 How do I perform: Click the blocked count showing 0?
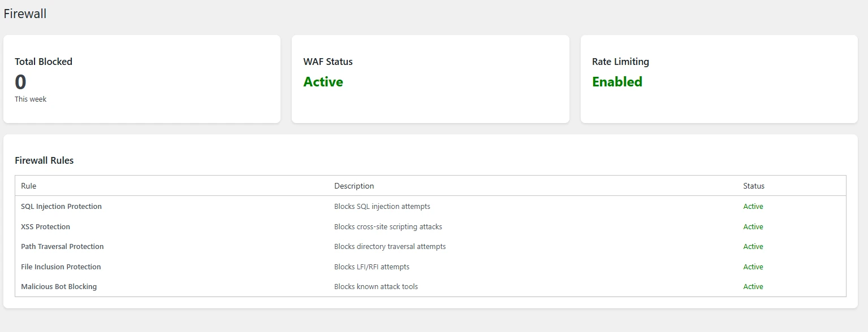20,82
